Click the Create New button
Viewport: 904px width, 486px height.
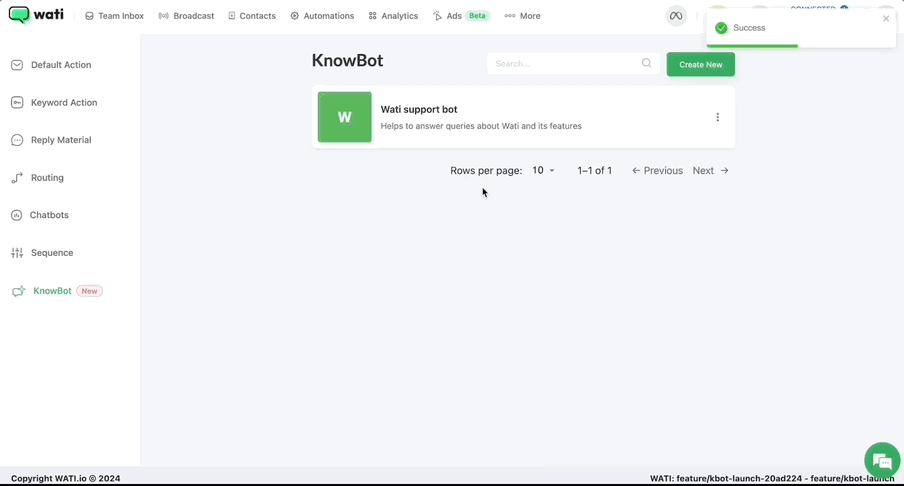[700, 65]
